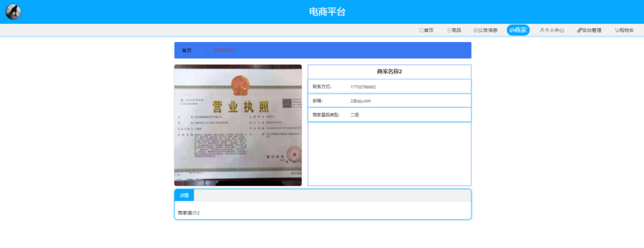Image resolution: width=644 pixels, height=248 pixels.
Task: Click the 电商平台 header title
Action: (x=327, y=12)
